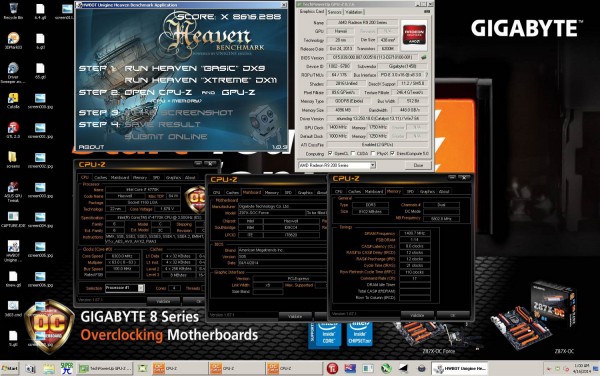The width and height of the screenshot is (600, 376).
Task: Click the SuperPi taskbar icon
Action: [x=67, y=368]
